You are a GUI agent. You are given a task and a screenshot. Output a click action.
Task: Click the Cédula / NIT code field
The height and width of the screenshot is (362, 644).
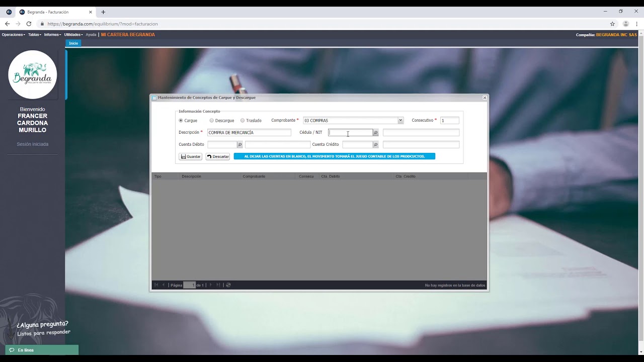click(x=351, y=133)
